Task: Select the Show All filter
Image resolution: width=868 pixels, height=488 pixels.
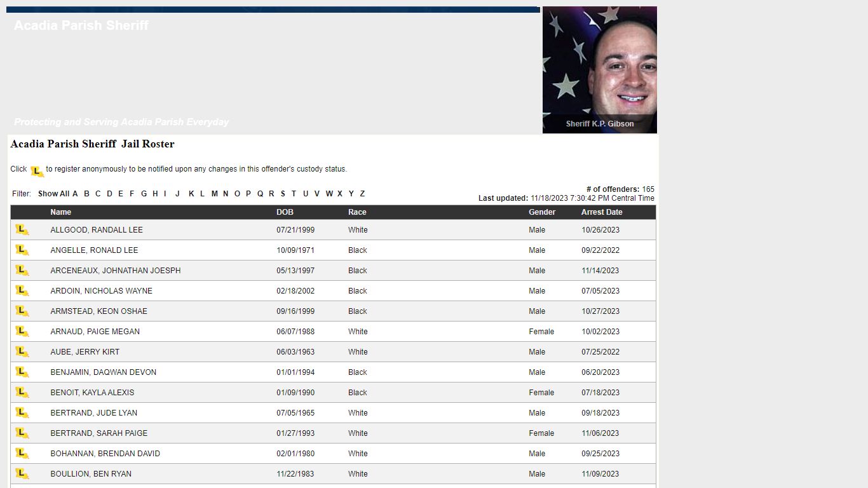Action: [53, 194]
